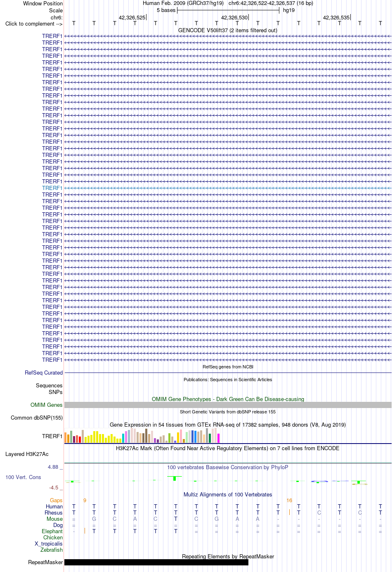Open 'RefSeq genes from NCBI' track title
Viewport: 392px width, 572px height.
(x=228, y=367)
